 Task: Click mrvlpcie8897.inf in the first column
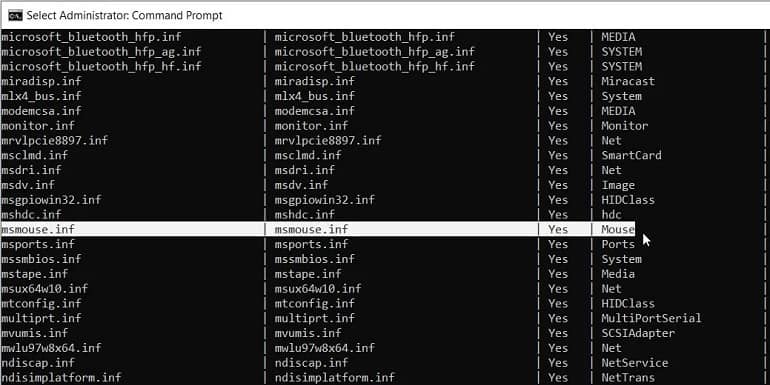click(x=55, y=140)
